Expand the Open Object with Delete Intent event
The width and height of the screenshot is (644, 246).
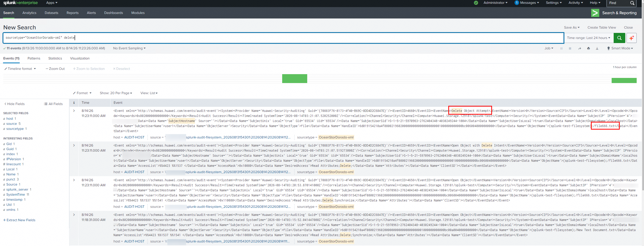pyautogui.click(x=74, y=145)
